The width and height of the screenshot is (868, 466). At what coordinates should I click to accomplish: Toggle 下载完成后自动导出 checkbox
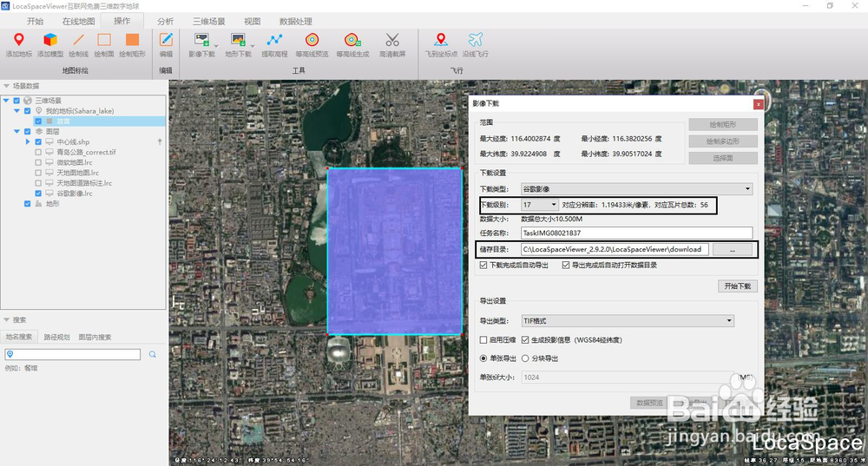coord(483,265)
